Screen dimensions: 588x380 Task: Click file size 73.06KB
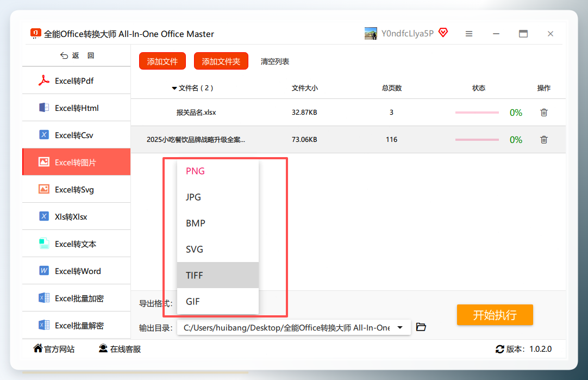304,140
